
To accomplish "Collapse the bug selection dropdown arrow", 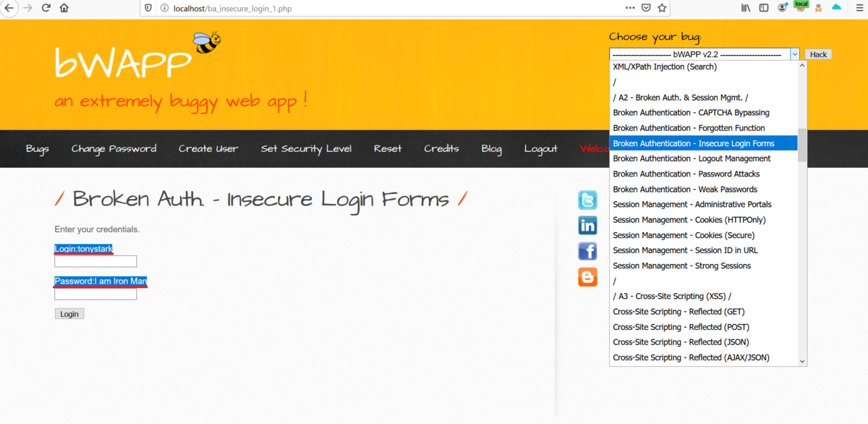I will 794,54.
